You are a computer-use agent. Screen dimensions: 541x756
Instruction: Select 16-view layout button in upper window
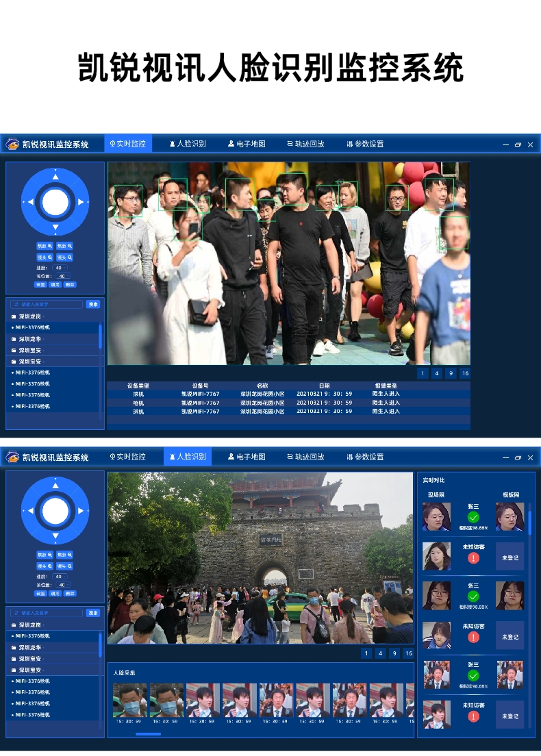click(x=465, y=373)
